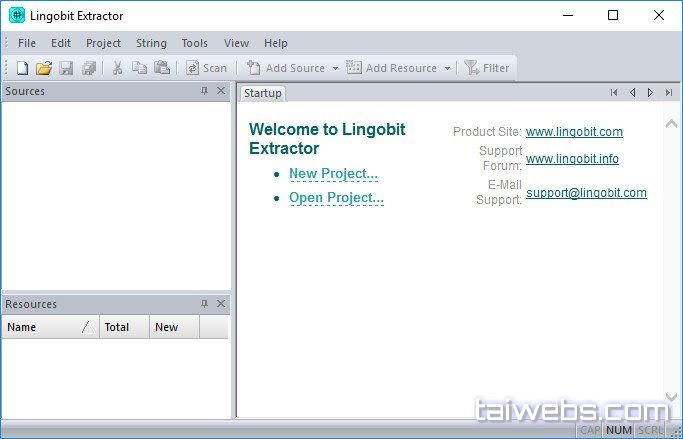683x439 pixels.
Task: Expand the Add Resource dropdown arrow
Action: tap(447, 69)
